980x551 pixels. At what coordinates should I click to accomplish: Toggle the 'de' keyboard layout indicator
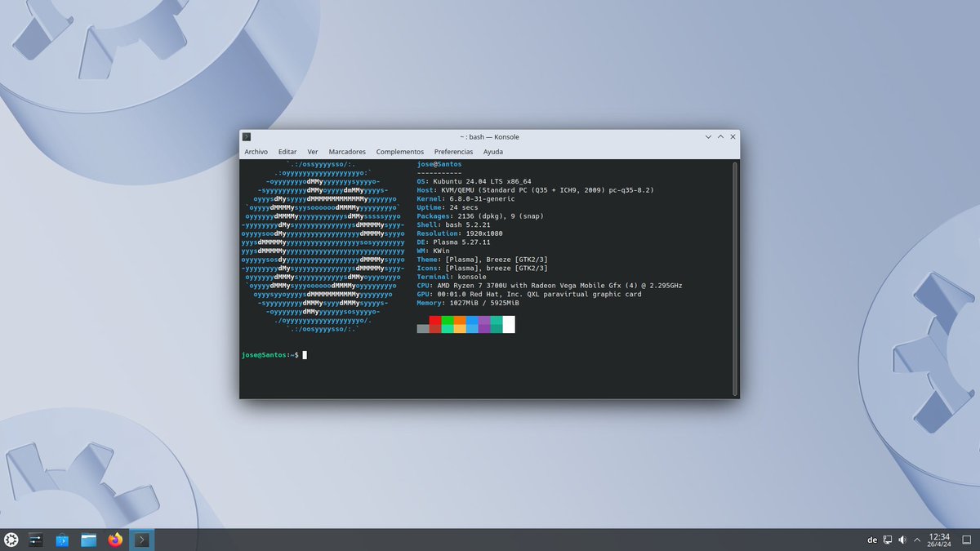tap(872, 540)
